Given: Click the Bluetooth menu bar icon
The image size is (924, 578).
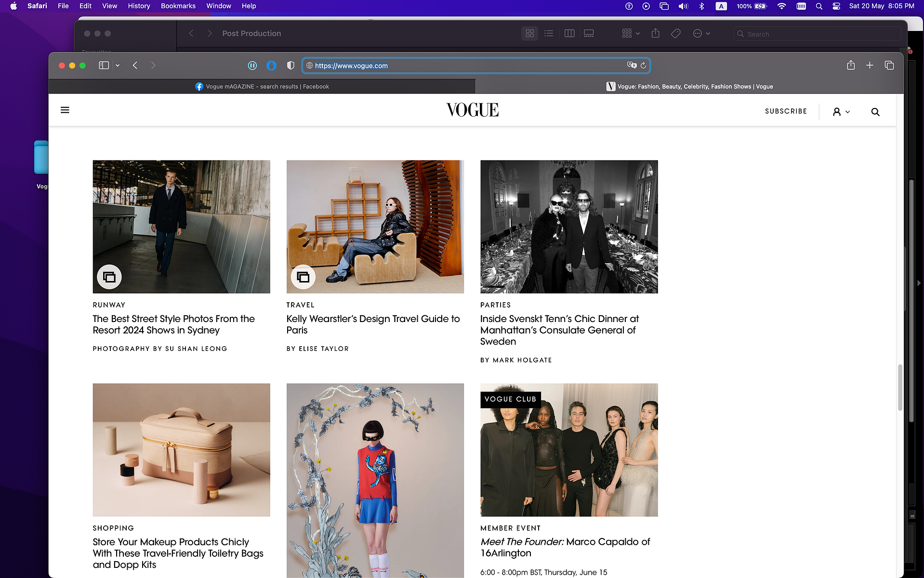Looking at the screenshot, I should coord(702,6).
